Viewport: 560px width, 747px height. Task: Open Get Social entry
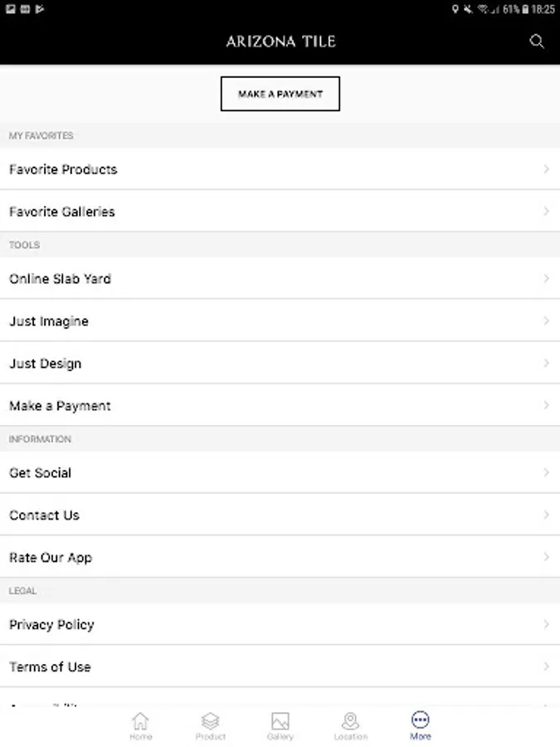(x=41, y=473)
